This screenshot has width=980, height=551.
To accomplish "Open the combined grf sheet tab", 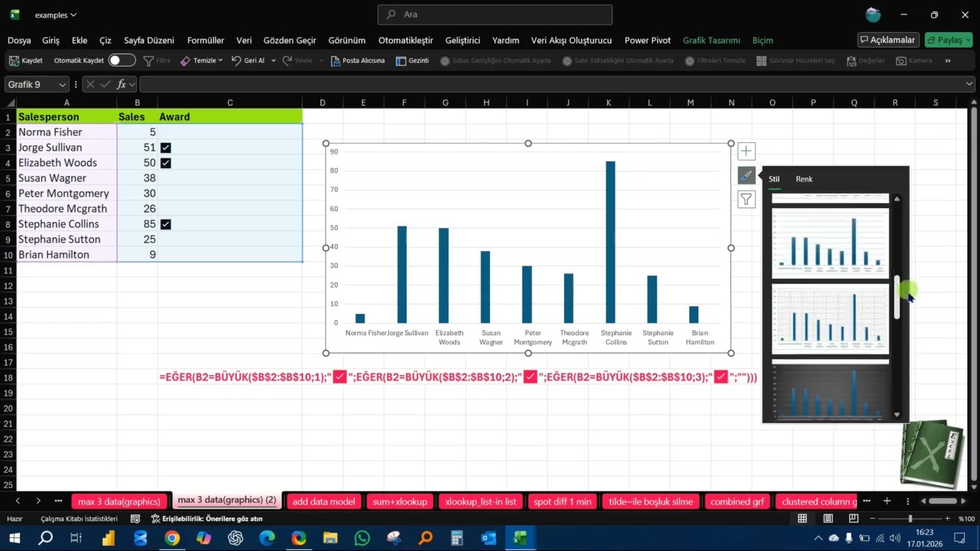I will pos(737,501).
